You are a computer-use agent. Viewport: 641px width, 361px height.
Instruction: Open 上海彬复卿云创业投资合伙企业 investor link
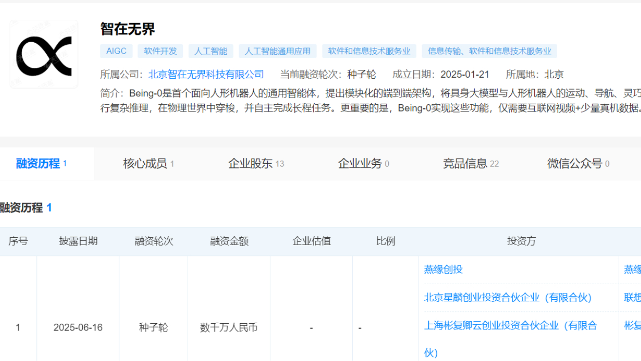pyautogui.click(x=511, y=339)
